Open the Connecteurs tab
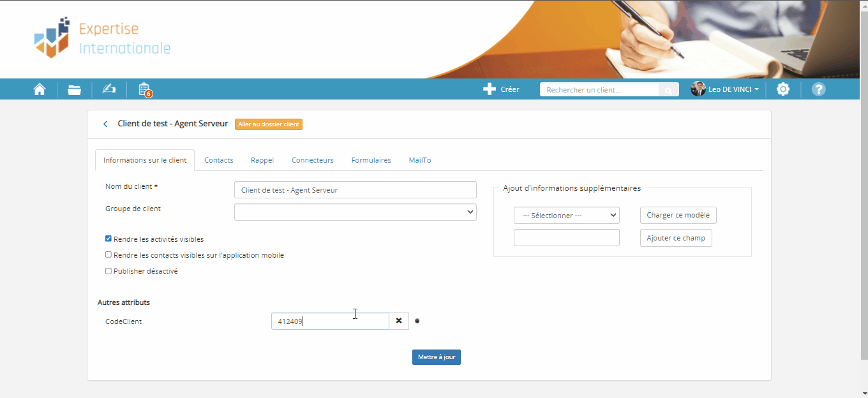 [312, 160]
